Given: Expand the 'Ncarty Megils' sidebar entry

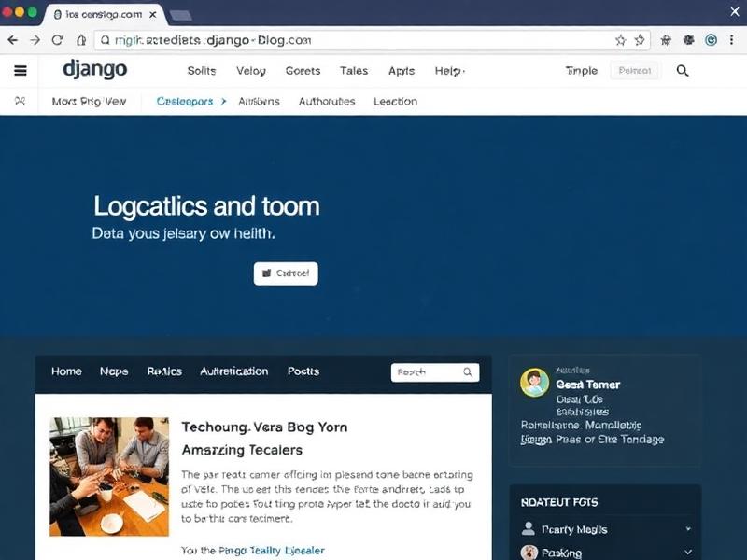Looking at the screenshot, I should (688, 528).
